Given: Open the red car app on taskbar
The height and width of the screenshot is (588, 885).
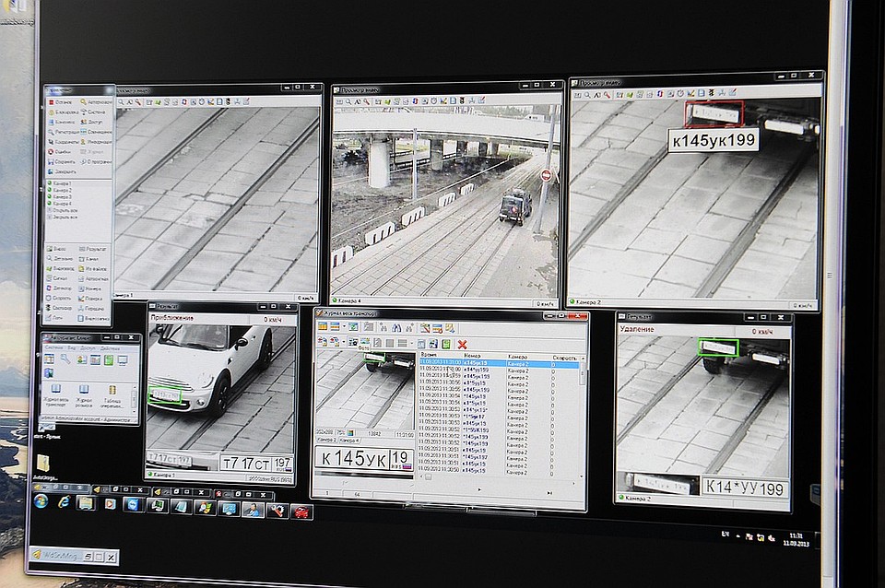Looking at the screenshot, I should coord(301,512).
